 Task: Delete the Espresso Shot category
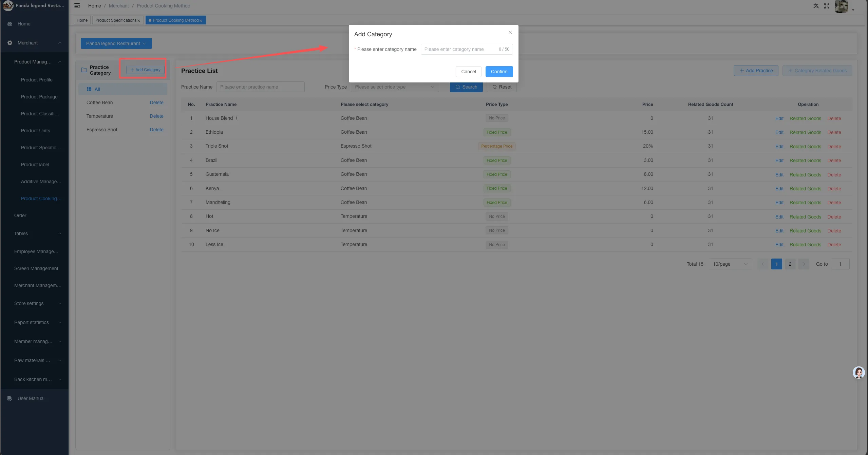pyautogui.click(x=156, y=130)
